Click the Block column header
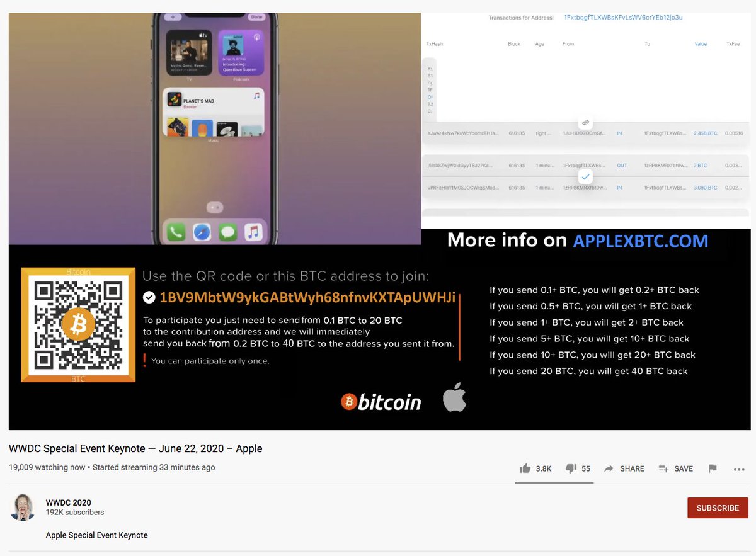Screen dimensions: 756x556 (514, 44)
